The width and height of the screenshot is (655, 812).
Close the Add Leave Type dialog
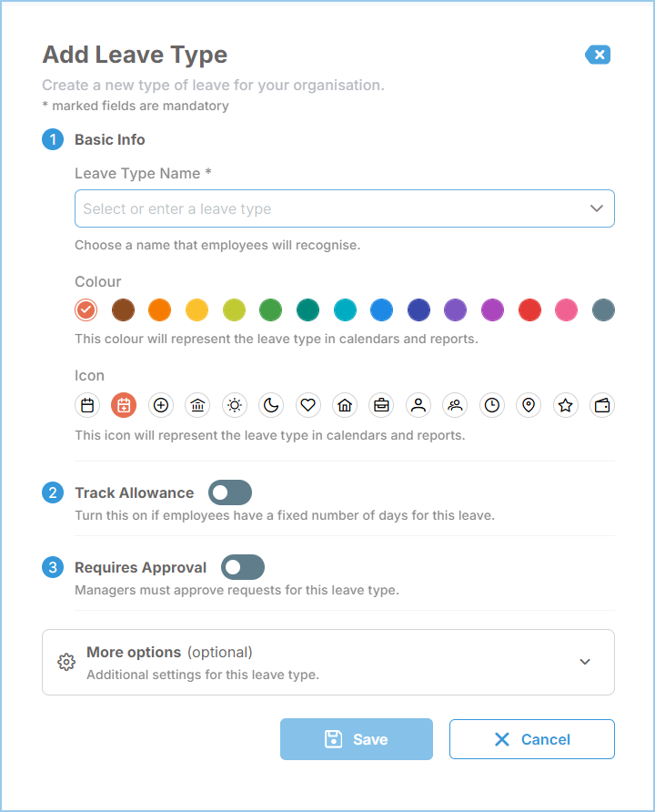(x=598, y=55)
